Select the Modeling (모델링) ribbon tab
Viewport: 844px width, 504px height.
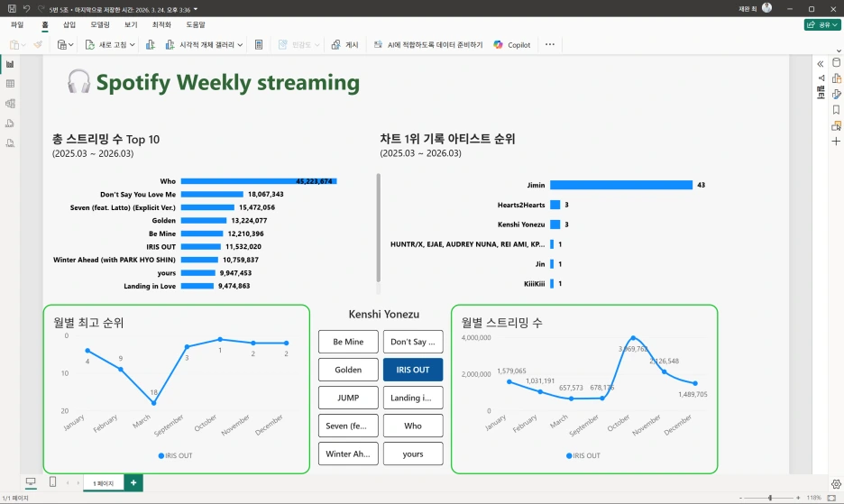[100, 24]
